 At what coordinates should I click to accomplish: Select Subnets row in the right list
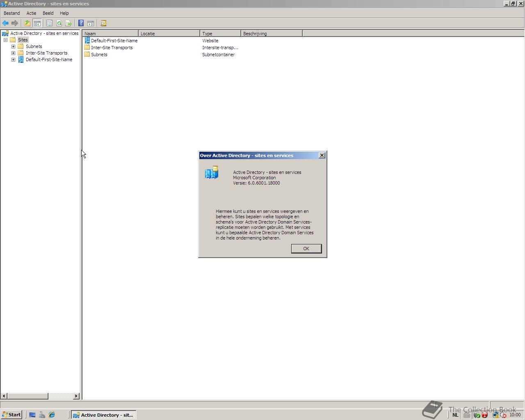click(96, 55)
